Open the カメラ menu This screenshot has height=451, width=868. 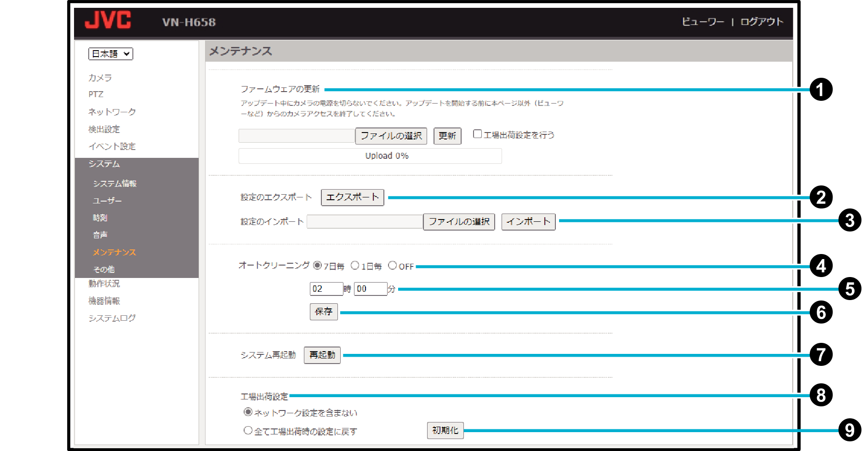point(100,77)
